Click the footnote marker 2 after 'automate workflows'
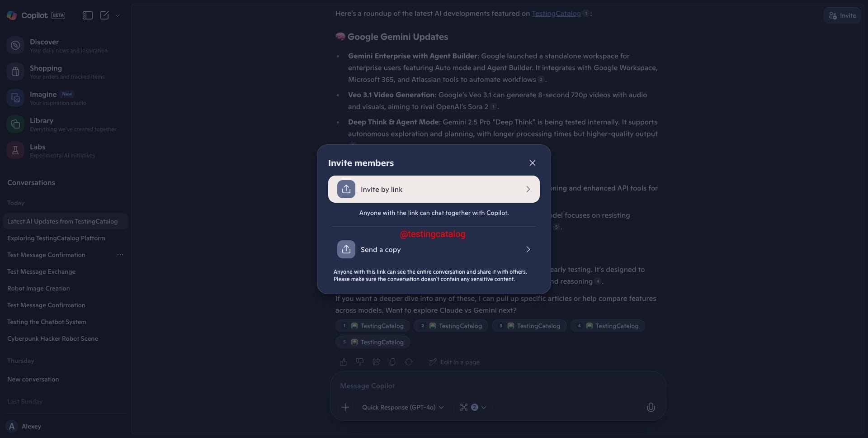This screenshot has width=868, height=438. [x=541, y=80]
